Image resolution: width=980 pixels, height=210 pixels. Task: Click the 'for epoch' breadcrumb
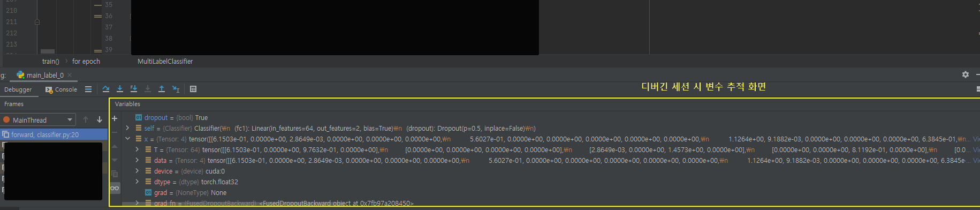coord(86,62)
